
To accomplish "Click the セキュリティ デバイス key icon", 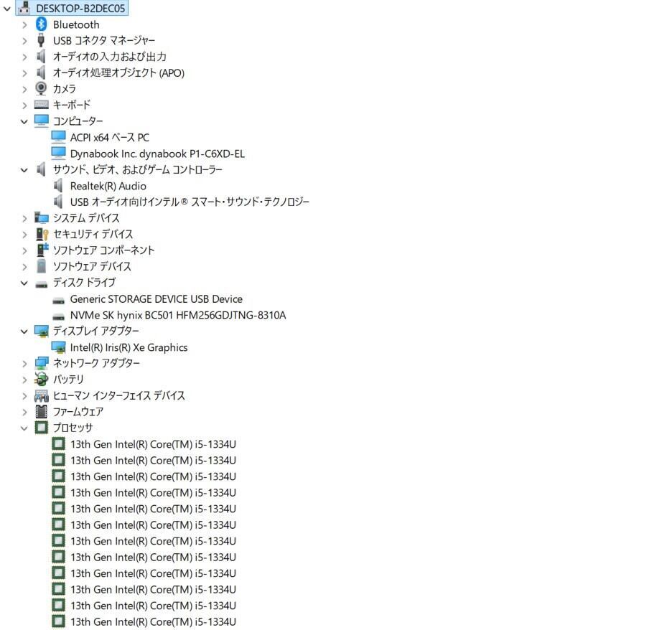I will (42, 234).
